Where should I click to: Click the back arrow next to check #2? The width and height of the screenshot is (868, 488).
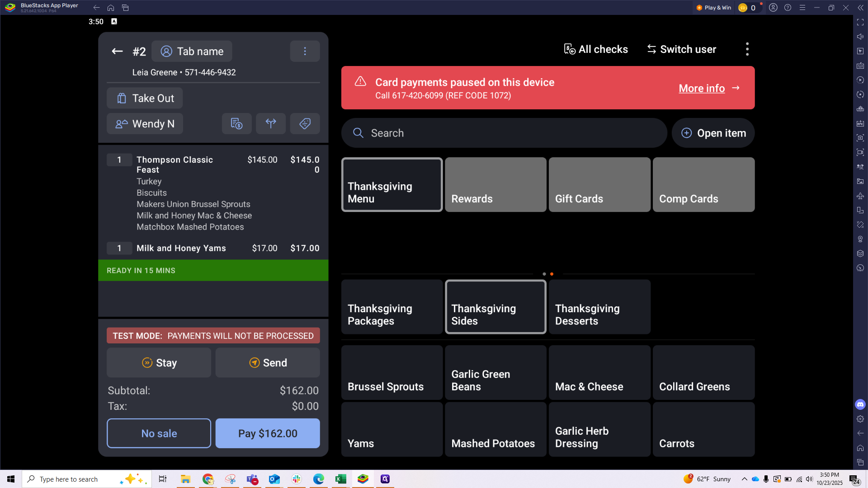coord(117,52)
